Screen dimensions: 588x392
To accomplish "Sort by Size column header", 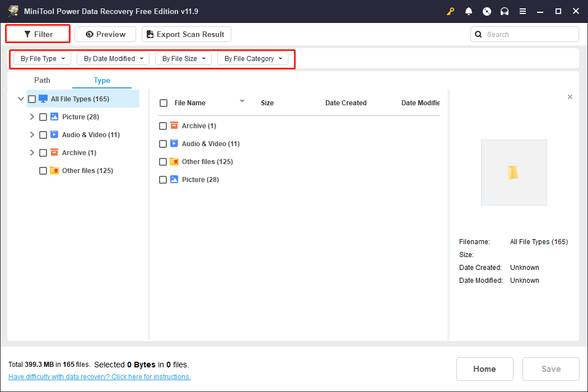I will pyautogui.click(x=267, y=103).
